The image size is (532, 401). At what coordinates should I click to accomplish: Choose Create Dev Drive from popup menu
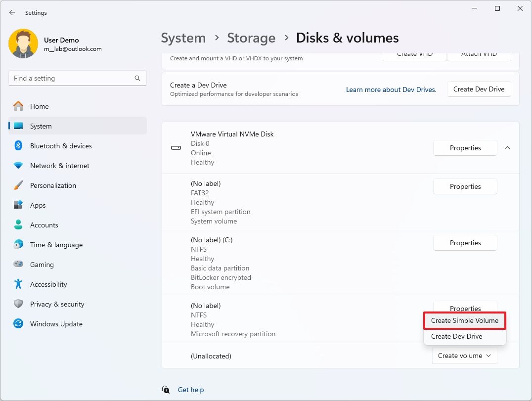tap(456, 336)
